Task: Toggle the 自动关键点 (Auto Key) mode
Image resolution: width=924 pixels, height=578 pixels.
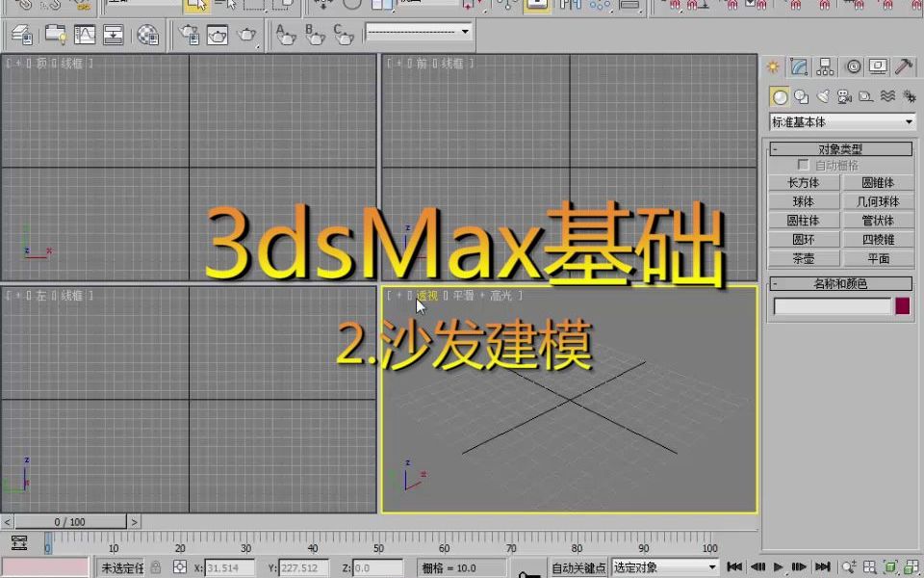Action: coord(578,567)
